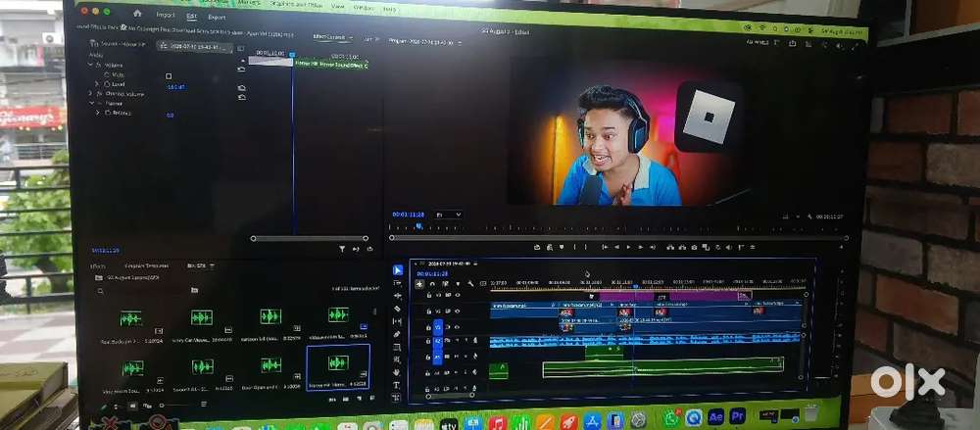980x430 pixels.
Task: Open filter properties funnel in Effect Controls
Action: coord(342,249)
